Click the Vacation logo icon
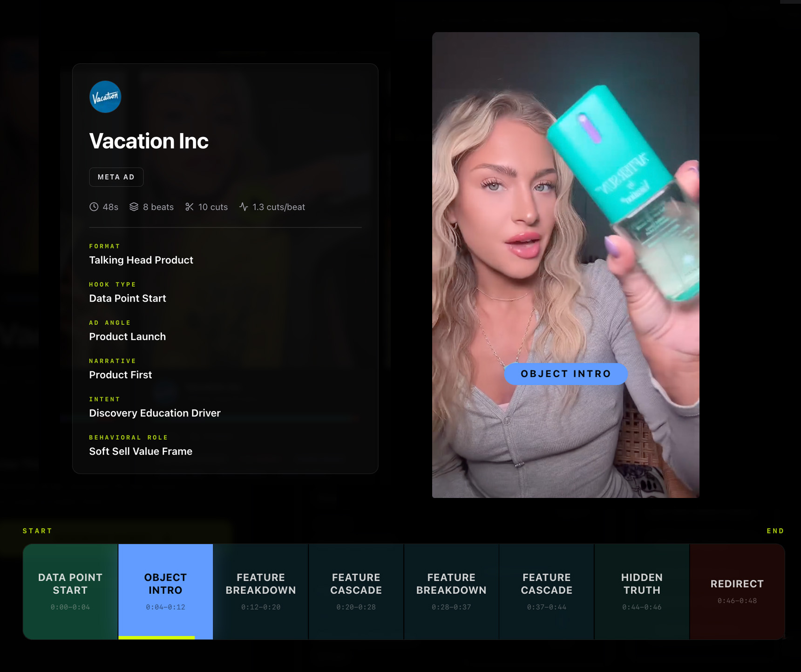The width and height of the screenshot is (801, 672). (x=105, y=97)
